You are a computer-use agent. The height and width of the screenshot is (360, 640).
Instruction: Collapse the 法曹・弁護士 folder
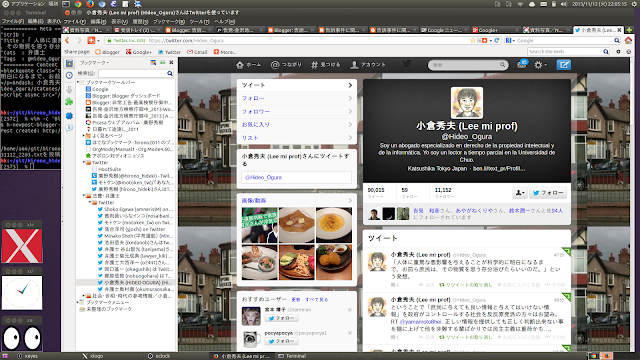point(84,196)
